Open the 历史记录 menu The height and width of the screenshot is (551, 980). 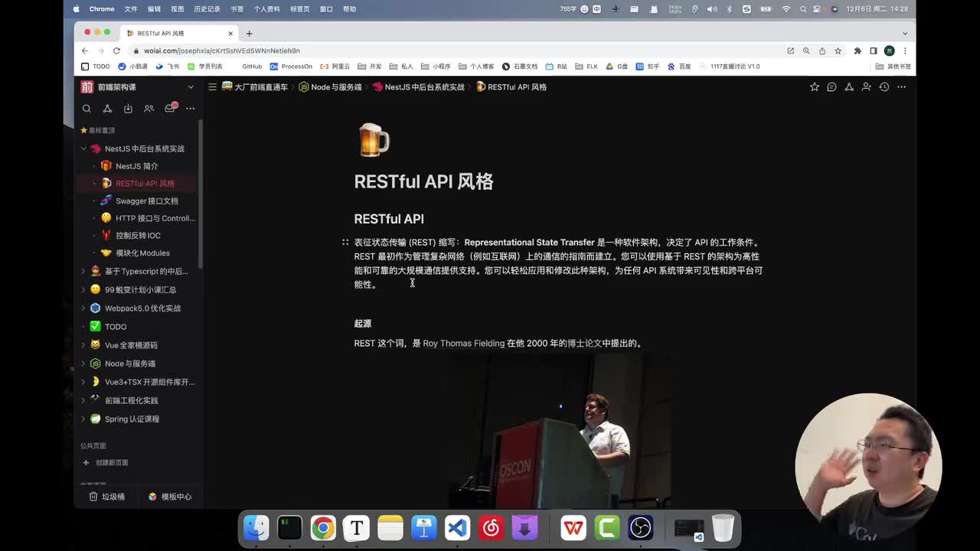[207, 9]
